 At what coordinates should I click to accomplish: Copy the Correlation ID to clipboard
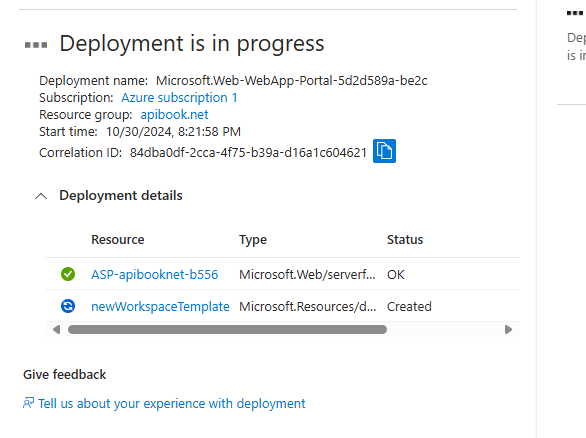384,151
